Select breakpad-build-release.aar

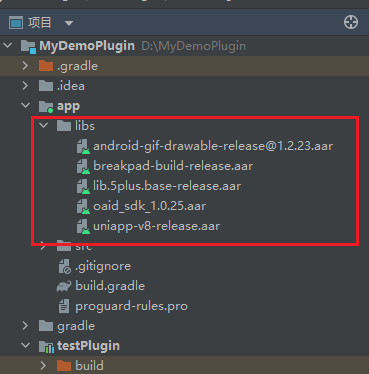coord(173,166)
